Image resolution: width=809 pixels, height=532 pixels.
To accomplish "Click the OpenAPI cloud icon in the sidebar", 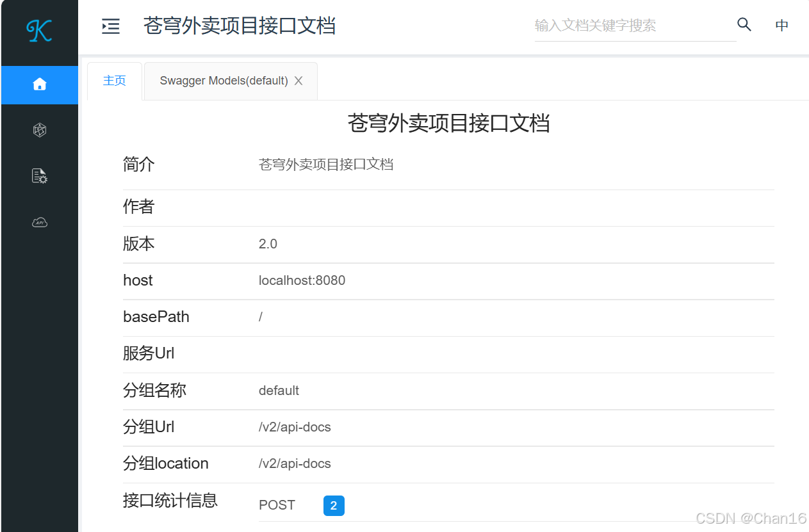I will click(x=39, y=222).
